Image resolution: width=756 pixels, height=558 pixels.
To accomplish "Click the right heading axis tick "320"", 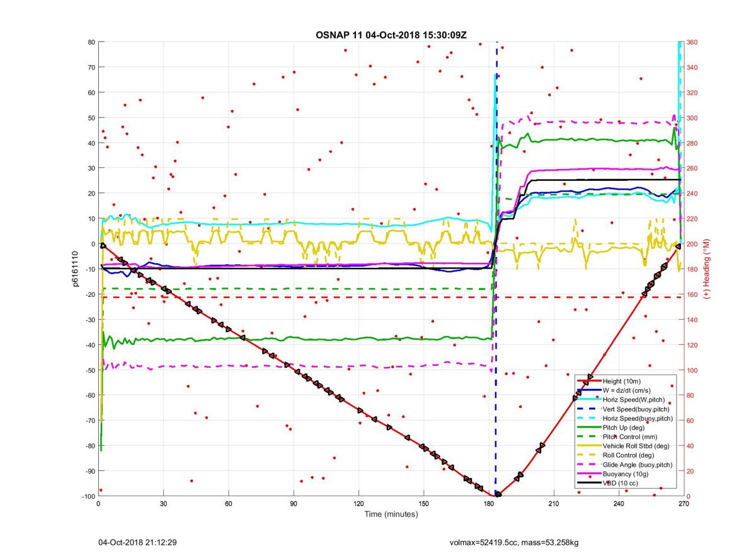I will 692,93.
